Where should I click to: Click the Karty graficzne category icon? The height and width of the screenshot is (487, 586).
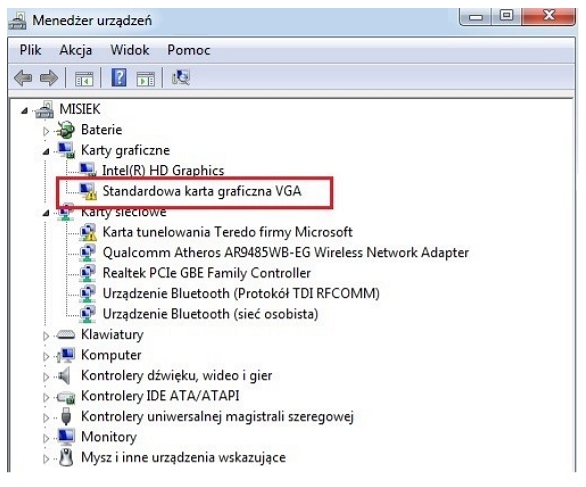(66, 150)
